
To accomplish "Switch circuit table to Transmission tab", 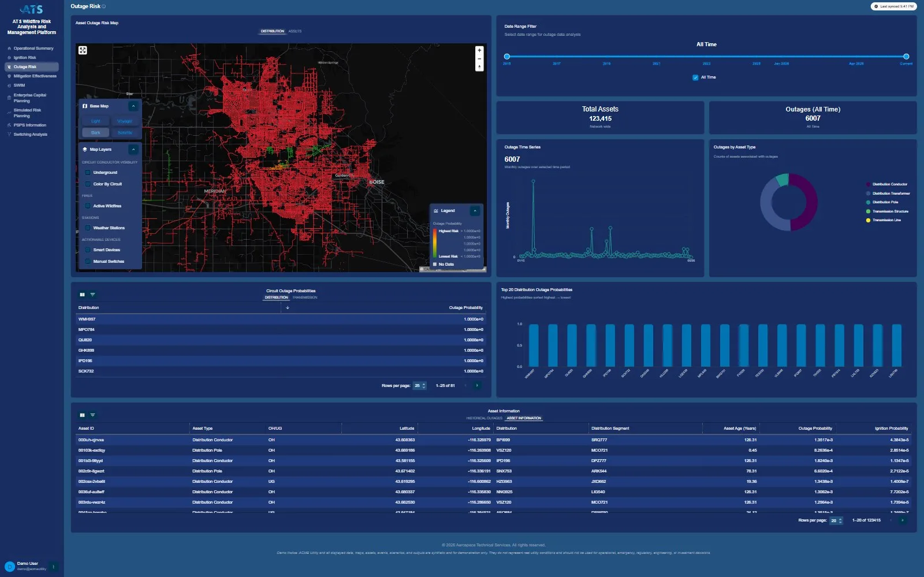I will [x=305, y=297].
